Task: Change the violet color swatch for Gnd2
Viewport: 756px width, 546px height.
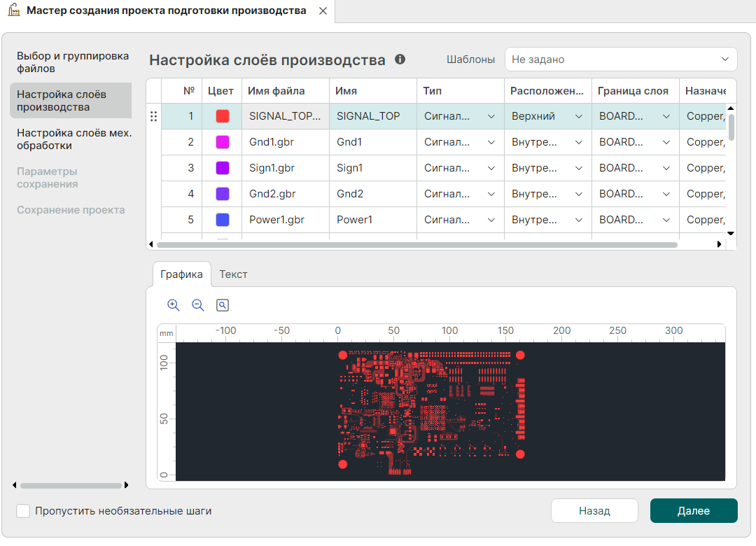Action: [x=223, y=194]
